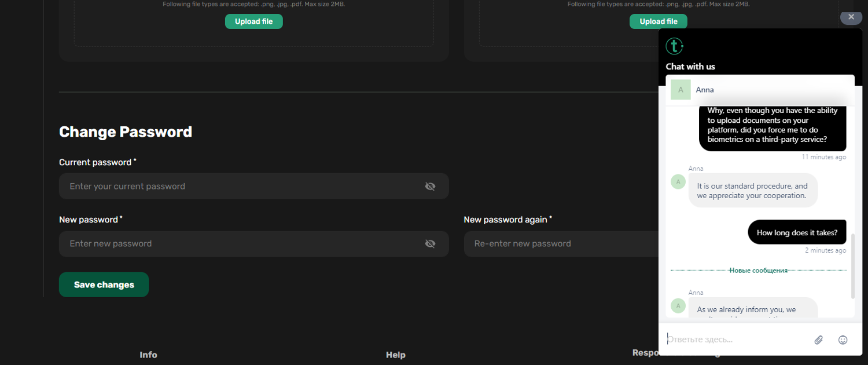This screenshot has width=868, height=365.
Task: Click the green 't' chat logo
Action: pyautogui.click(x=674, y=46)
